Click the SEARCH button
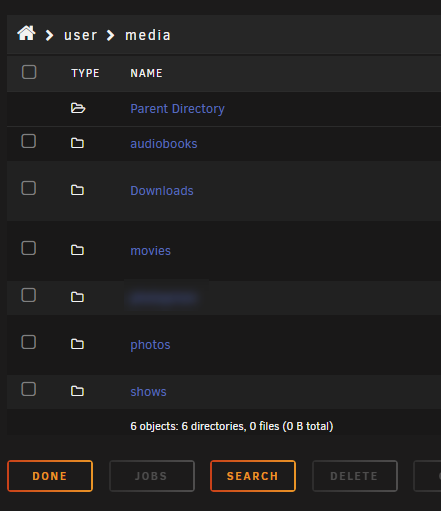Viewport: 441px width, 511px height. [x=253, y=476]
